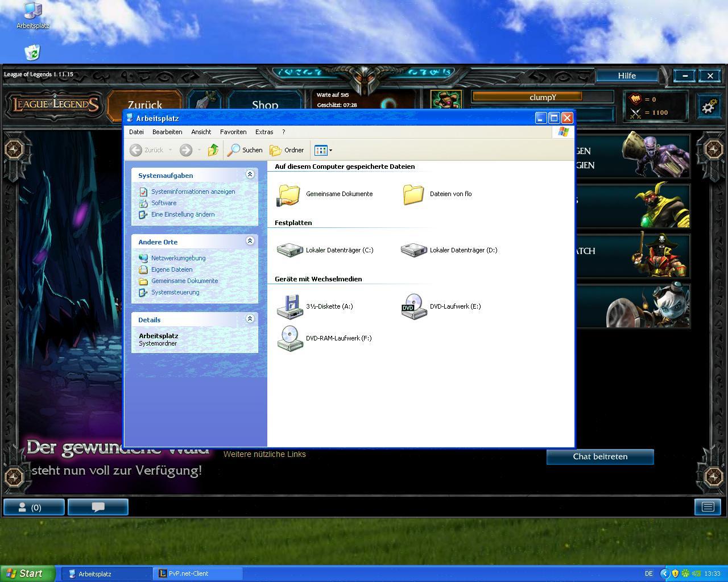Open the Windows Start menu
The height and width of the screenshot is (582, 728).
[x=28, y=573]
